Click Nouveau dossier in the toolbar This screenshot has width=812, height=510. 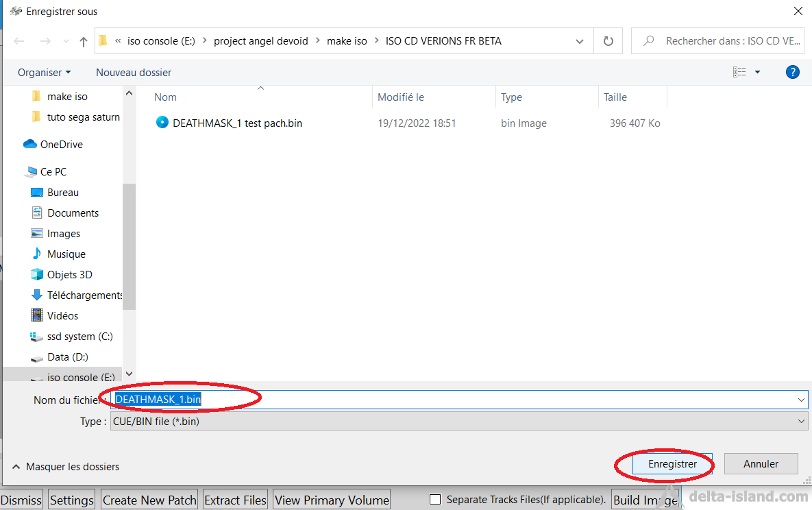[x=134, y=72]
